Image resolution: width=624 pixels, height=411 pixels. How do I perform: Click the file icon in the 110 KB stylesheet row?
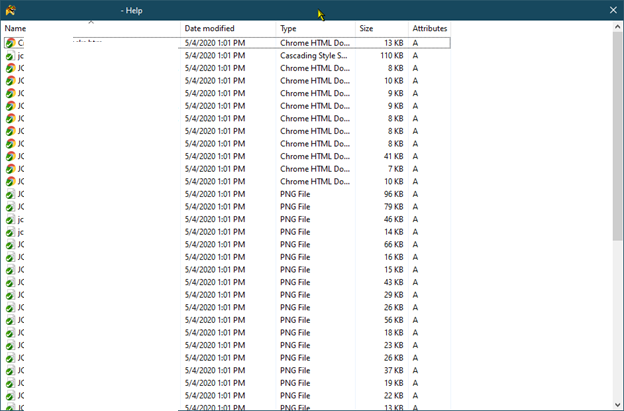coord(11,56)
